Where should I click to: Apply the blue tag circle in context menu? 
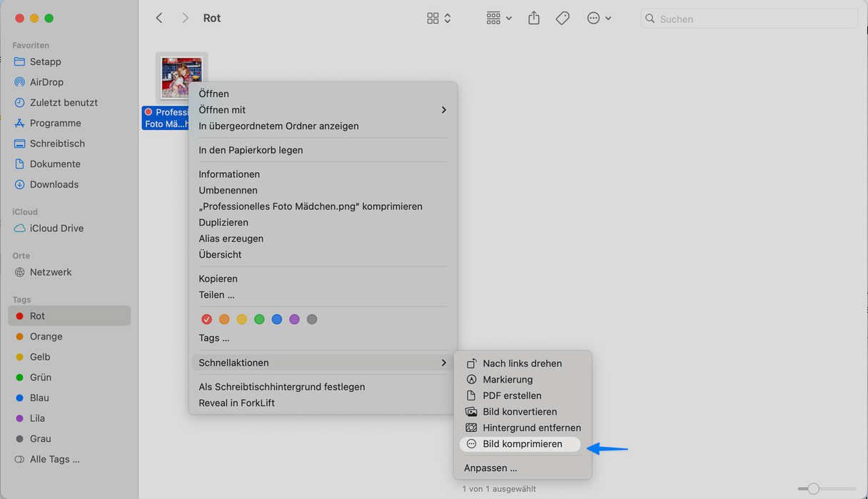click(277, 319)
